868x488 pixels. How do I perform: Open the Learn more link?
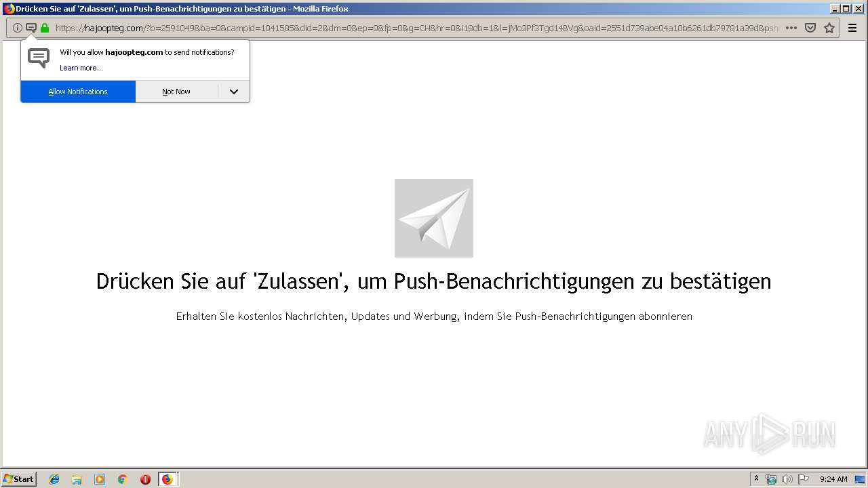click(x=81, y=68)
